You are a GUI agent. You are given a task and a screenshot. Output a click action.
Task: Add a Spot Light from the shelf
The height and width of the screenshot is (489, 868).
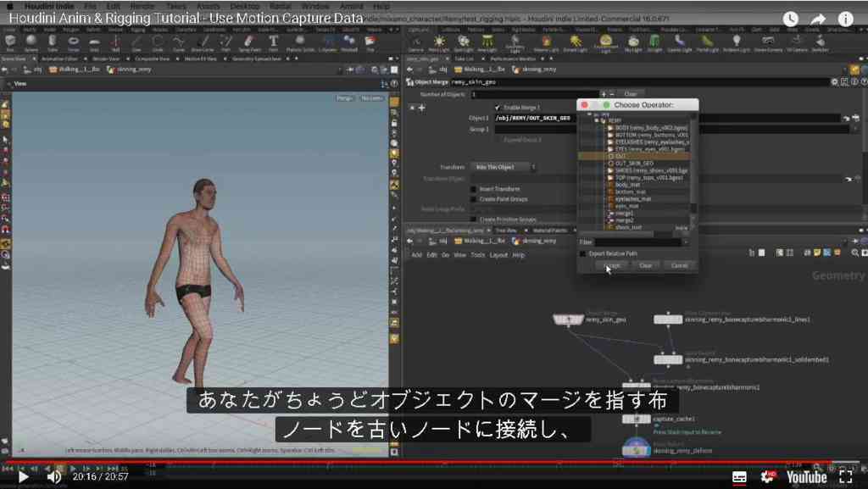click(464, 42)
